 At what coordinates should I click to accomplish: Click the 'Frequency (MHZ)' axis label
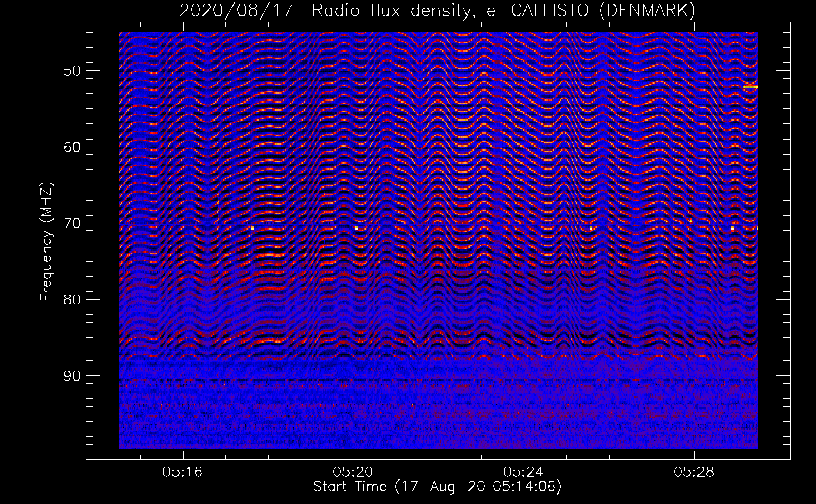point(46,242)
